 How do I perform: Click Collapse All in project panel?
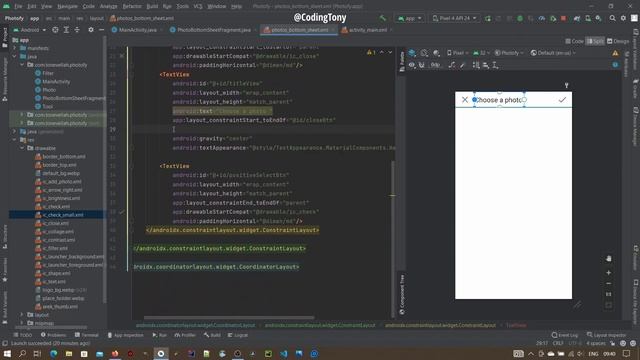[77, 30]
